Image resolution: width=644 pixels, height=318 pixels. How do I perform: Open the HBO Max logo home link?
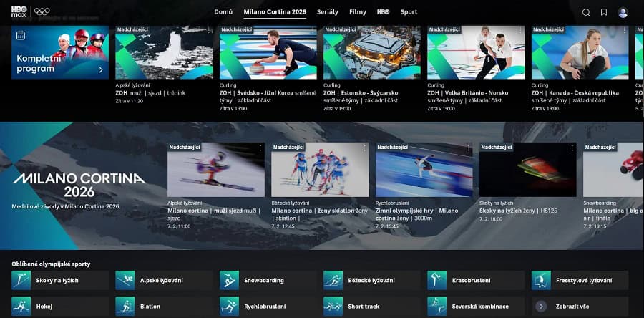(19, 11)
